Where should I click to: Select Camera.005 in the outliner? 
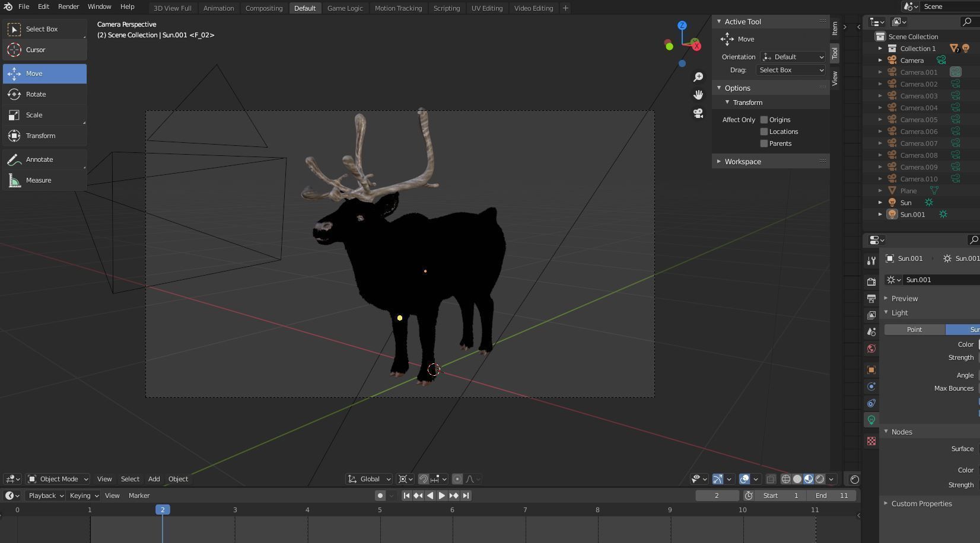918,120
